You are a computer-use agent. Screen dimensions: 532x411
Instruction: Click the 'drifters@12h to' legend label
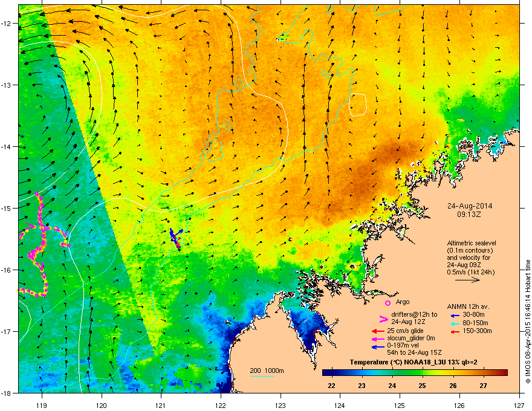point(414,315)
